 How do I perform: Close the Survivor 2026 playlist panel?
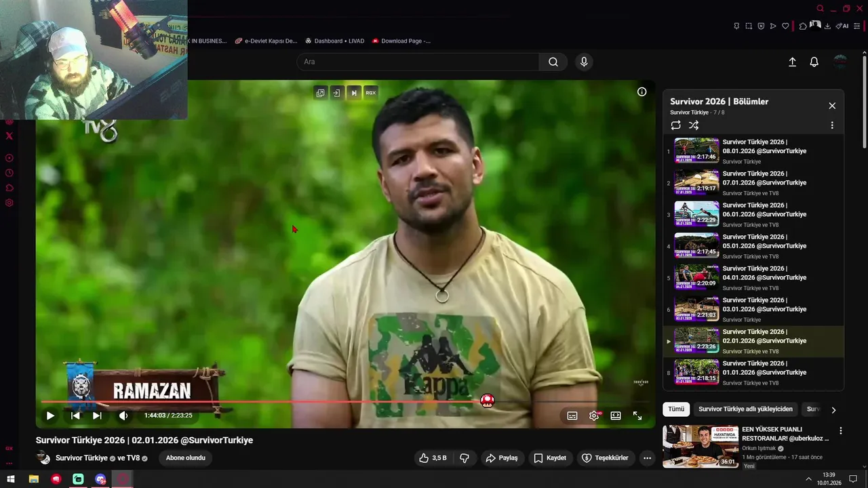832,106
